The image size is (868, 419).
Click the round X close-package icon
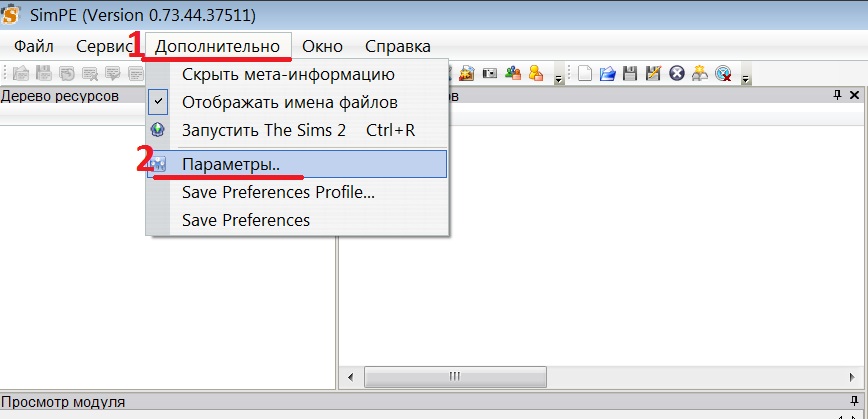677,73
